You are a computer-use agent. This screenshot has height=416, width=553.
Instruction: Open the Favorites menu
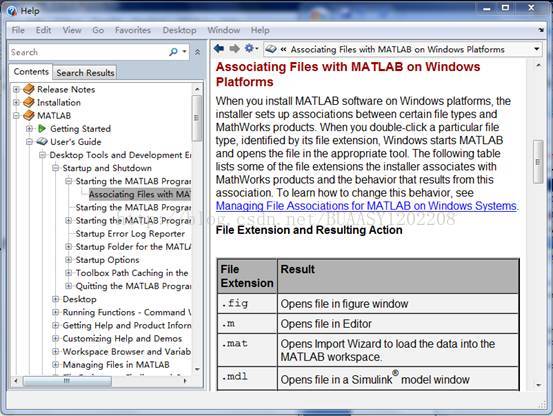[133, 30]
